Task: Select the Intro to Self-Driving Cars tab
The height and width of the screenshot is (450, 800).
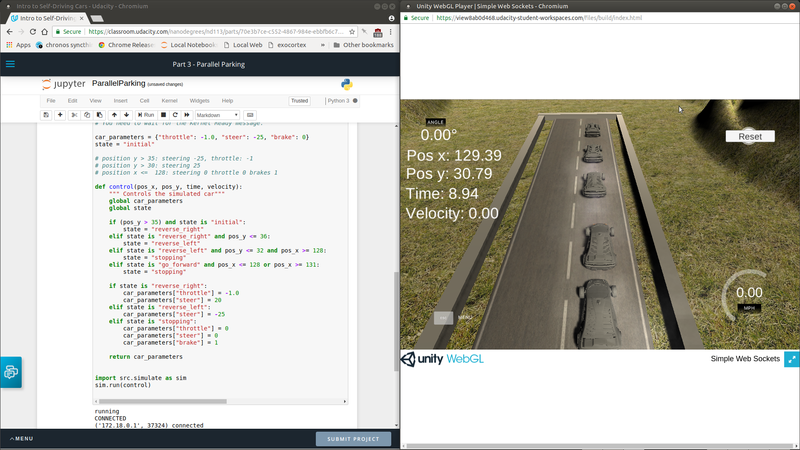Action: (45, 18)
